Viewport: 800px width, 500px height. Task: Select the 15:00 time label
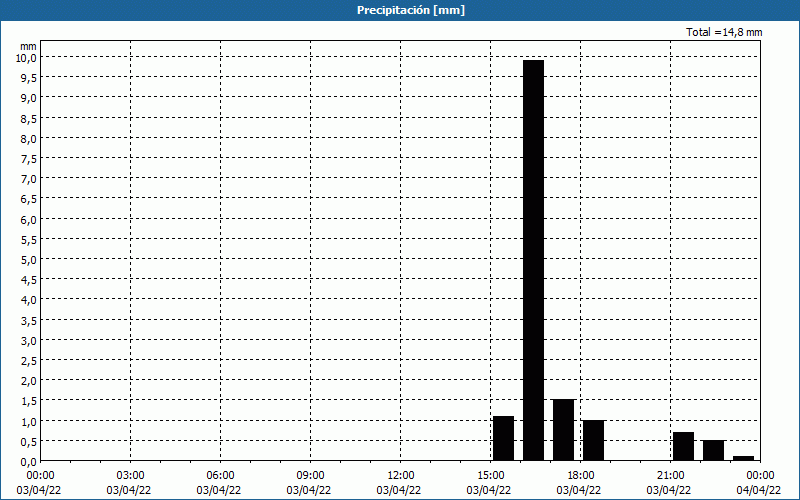[x=490, y=476]
